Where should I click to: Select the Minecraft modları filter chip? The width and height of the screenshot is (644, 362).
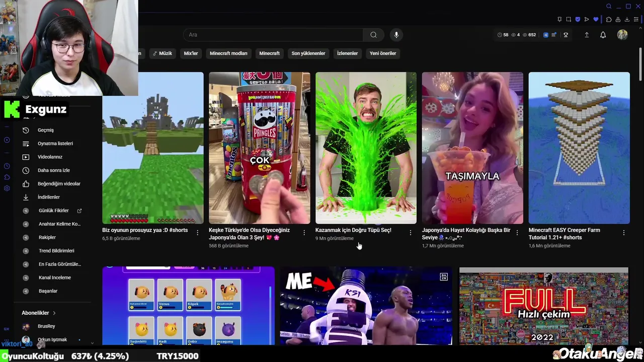click(x=228, y=53)
